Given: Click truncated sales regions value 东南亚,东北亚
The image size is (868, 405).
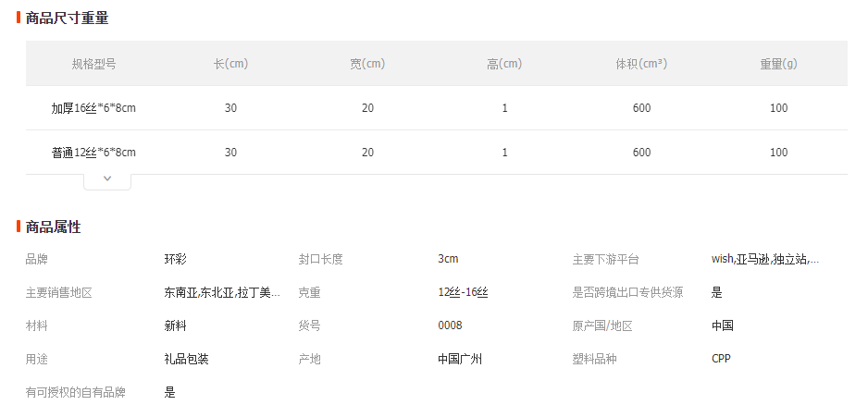Looking at the screenshot, I should (222, 292).
